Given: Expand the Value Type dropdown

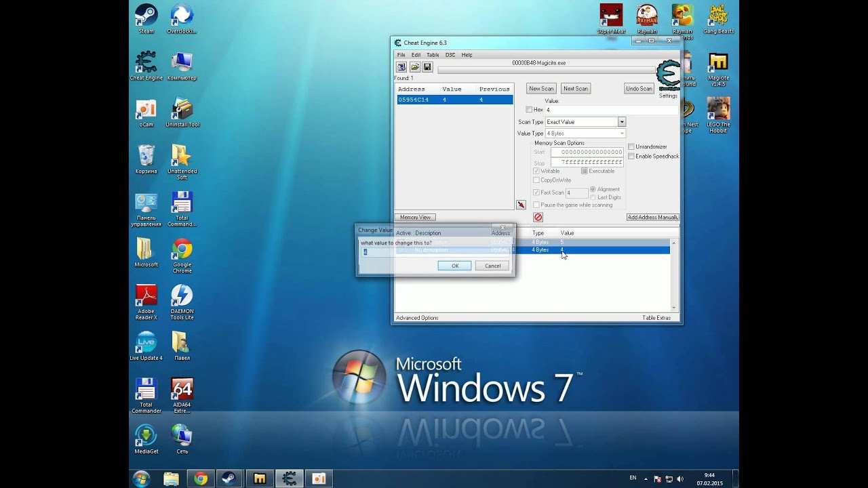Looking at the screenshot, I should tap(621, 134).
